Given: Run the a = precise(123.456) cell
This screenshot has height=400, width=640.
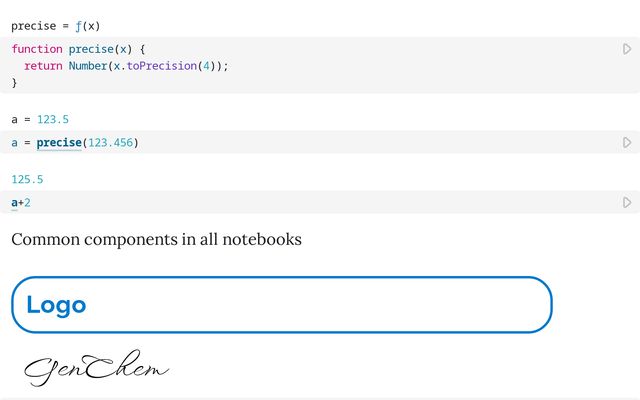Looking at the screenshot, I should pyautogui.click(x=627, y=143).
